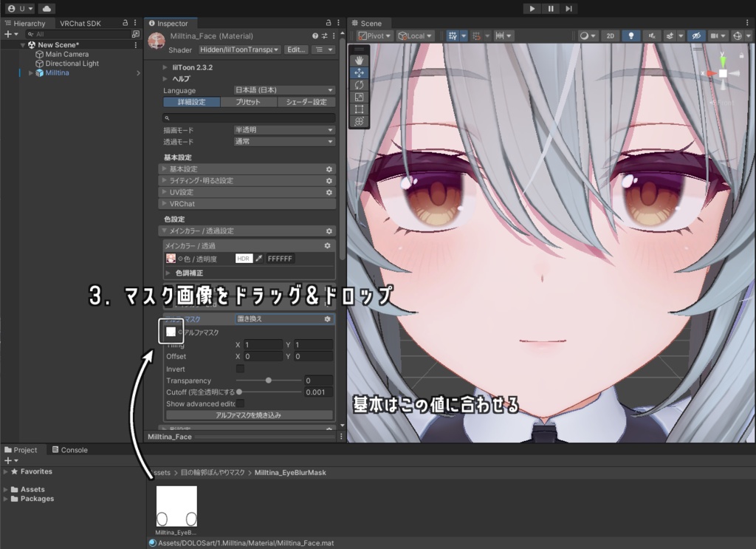The width and height of the screenshot is (756, 549).
Task: Toggle scene lighting with the bulb icon
Action: (x=631, y=35)
